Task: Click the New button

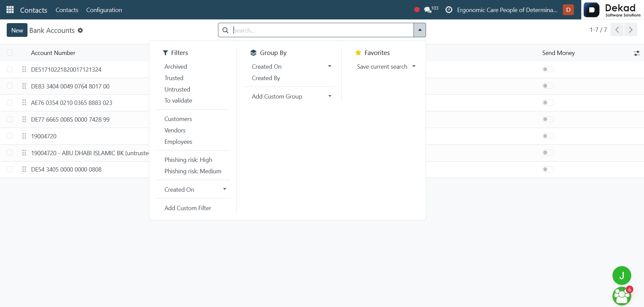Action: [x=17, y=30]
